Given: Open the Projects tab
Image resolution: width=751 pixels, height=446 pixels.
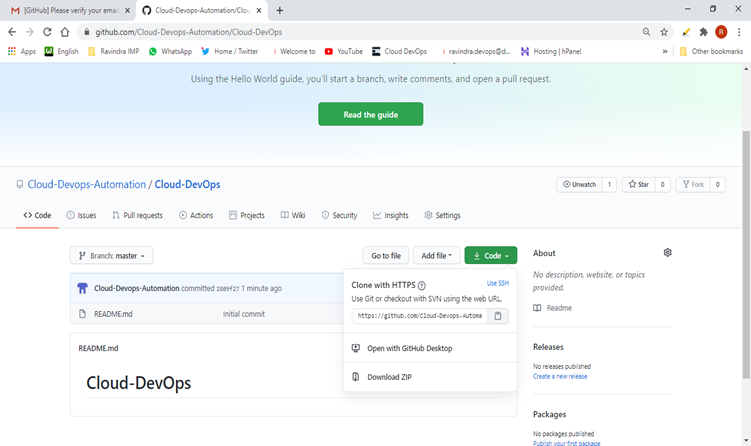Looking at the screenshot, I should pyautogui.click(x=247, y=215).
